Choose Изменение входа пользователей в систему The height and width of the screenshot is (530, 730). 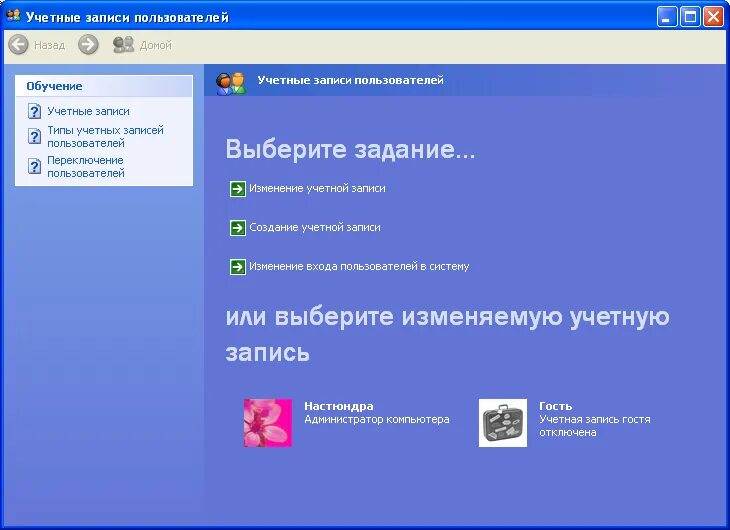click(x=359, y=266)
